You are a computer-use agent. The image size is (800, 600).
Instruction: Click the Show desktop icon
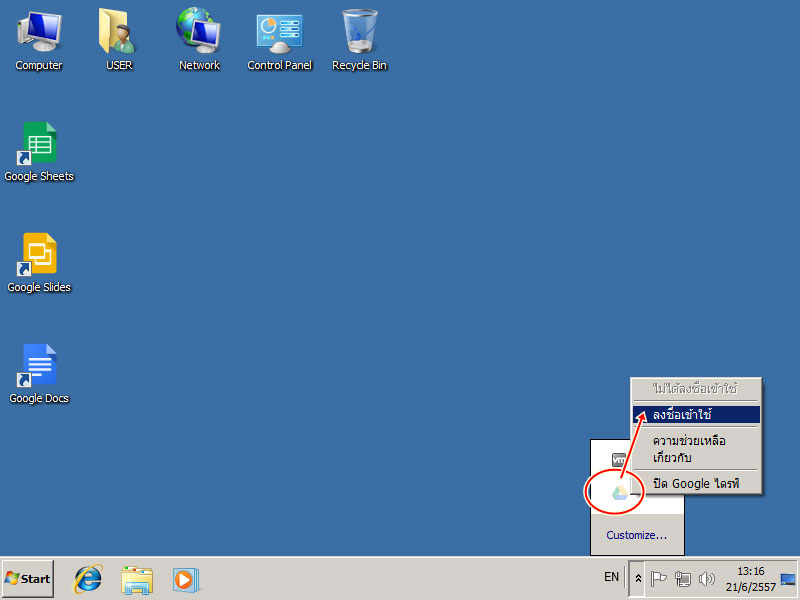(788, 579)
